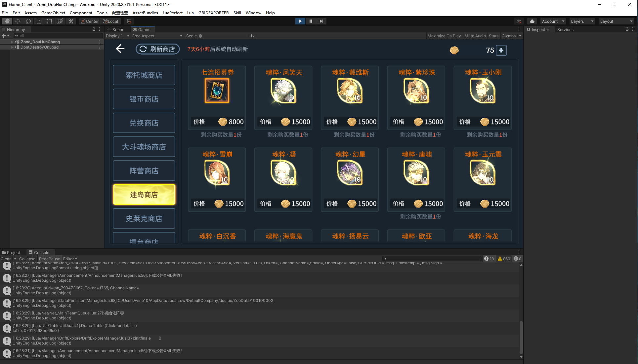Toggle Error Pause in Console
The width and height of the screenshot is (638, 364).
(x=49, y=259)
